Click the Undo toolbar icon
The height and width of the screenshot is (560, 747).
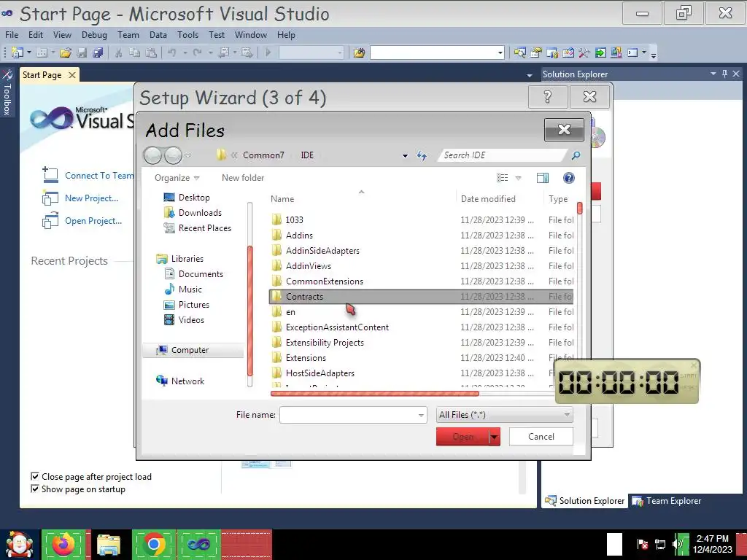[x=172, y=52]
